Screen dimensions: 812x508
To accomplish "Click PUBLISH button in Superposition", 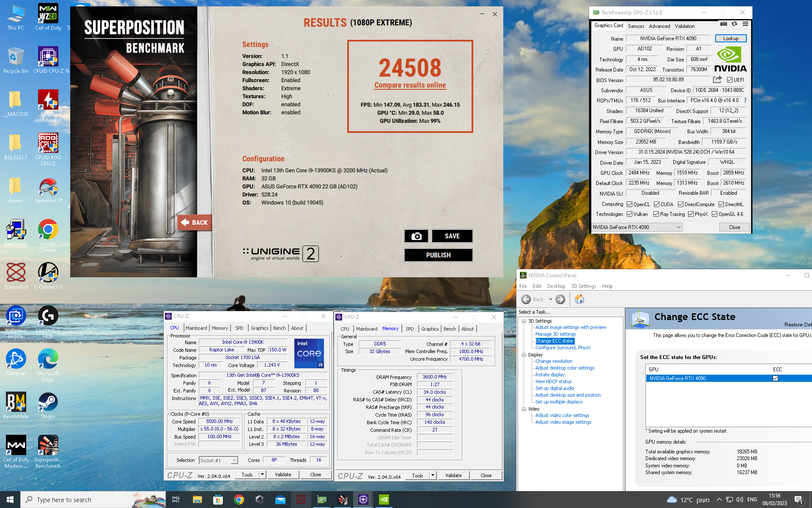I will click(438, 255).
